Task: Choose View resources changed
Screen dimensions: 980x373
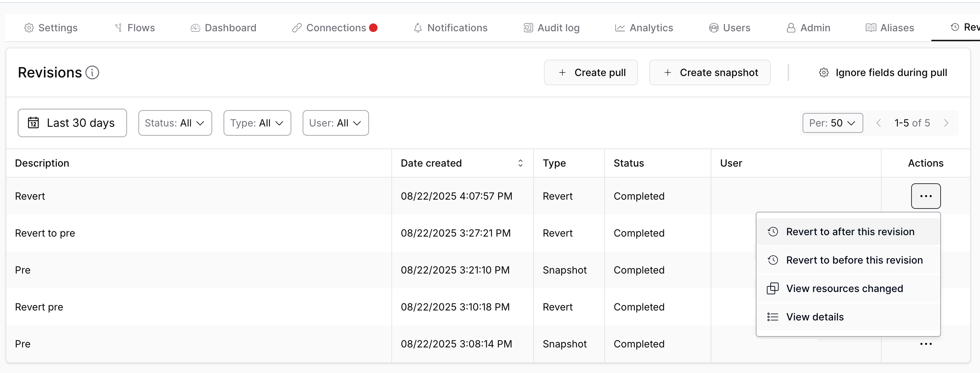Action: [848, 288]
